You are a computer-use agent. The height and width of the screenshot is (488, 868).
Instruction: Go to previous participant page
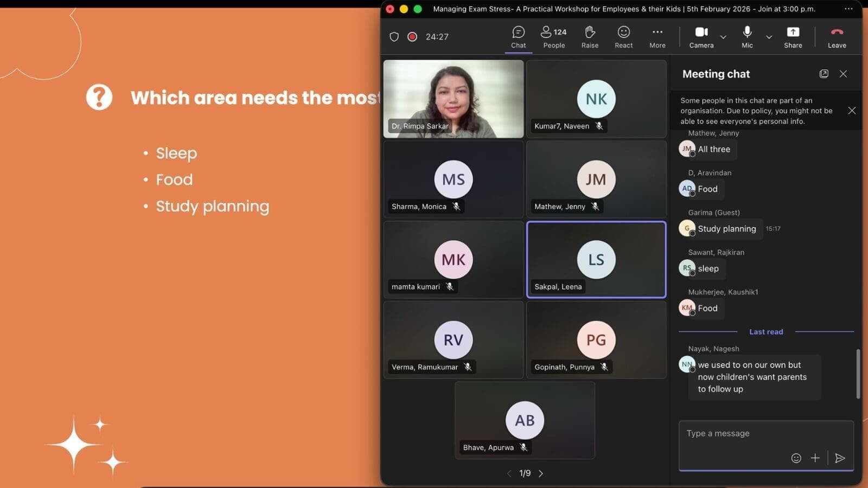(509, 473)
